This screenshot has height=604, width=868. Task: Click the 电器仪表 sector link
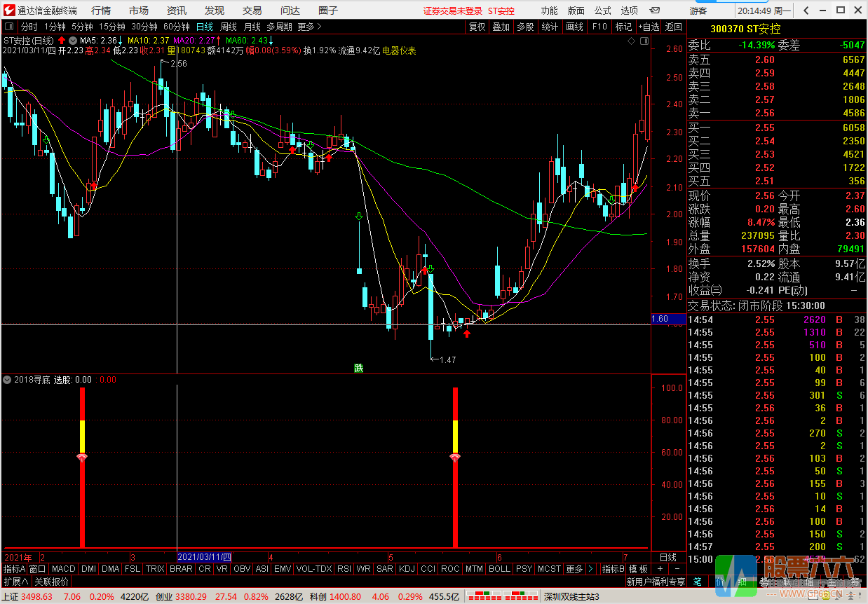tap(399, 50)
